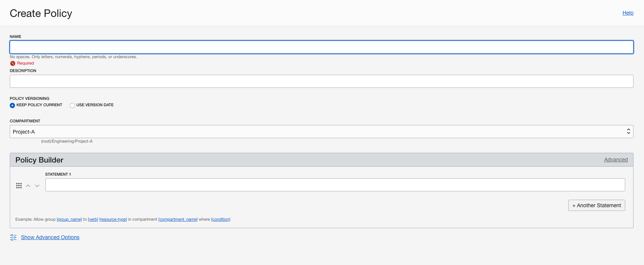This screenshot has width=644, height=265.
Task: Click the [compartment_name] example link
Action: pos(178,220)
